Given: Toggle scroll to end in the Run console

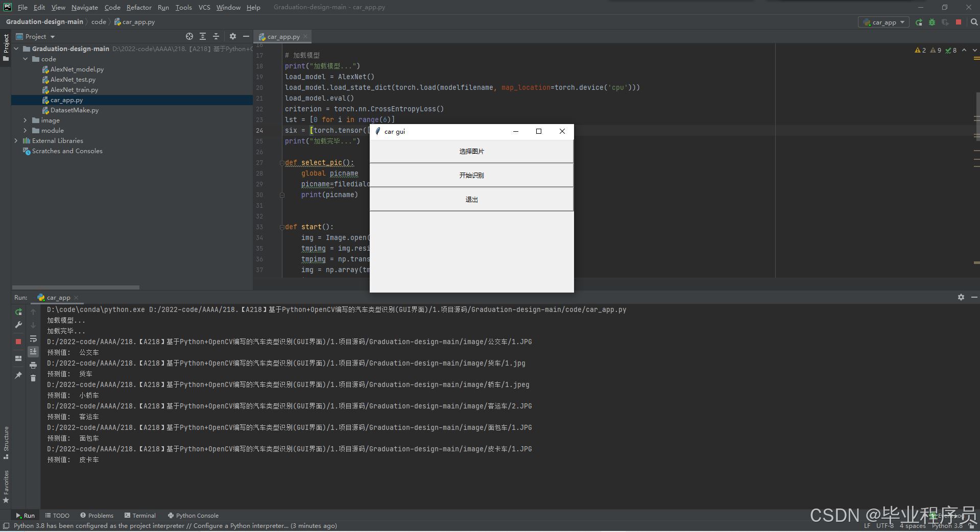Looking at the screenshot, I should [33, 351].
